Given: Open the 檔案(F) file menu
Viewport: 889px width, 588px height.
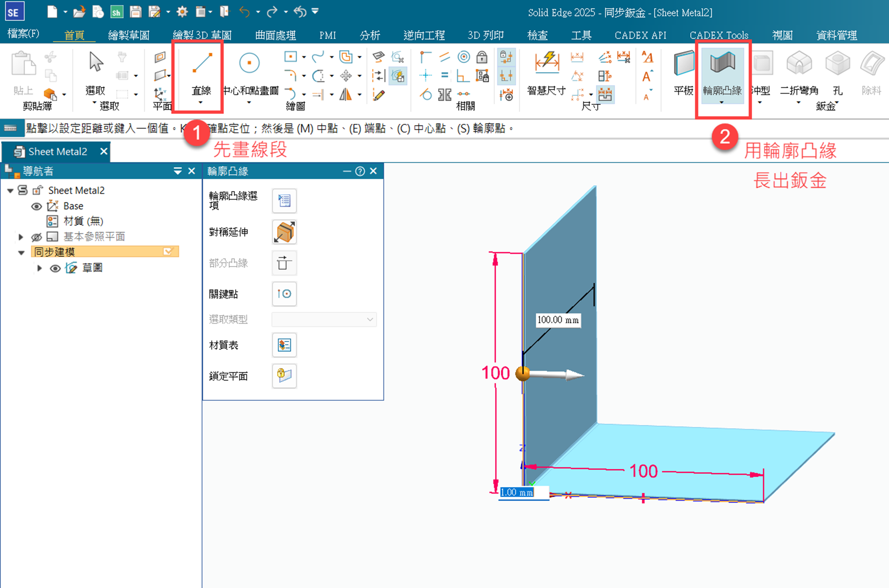Looking at the screenshot, I should [x=23, y=34].
